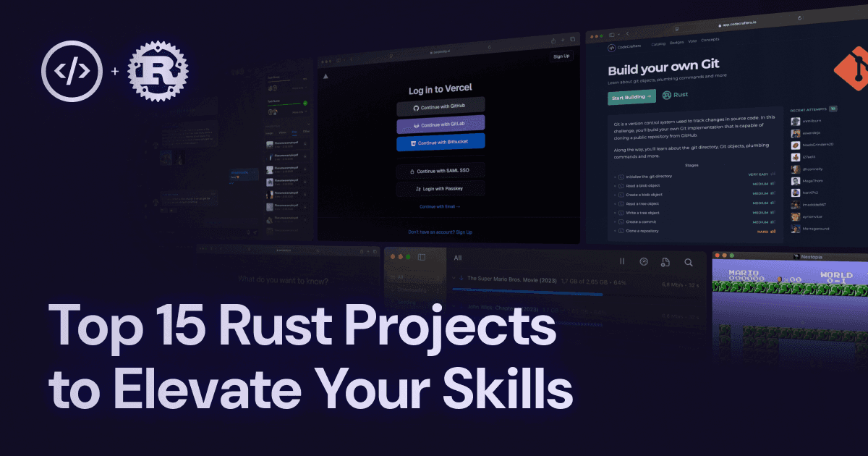Collapse The Super Mario Bros. Movie download details
The width and height of the screenshot is (868, 456).
pos(454,277)
